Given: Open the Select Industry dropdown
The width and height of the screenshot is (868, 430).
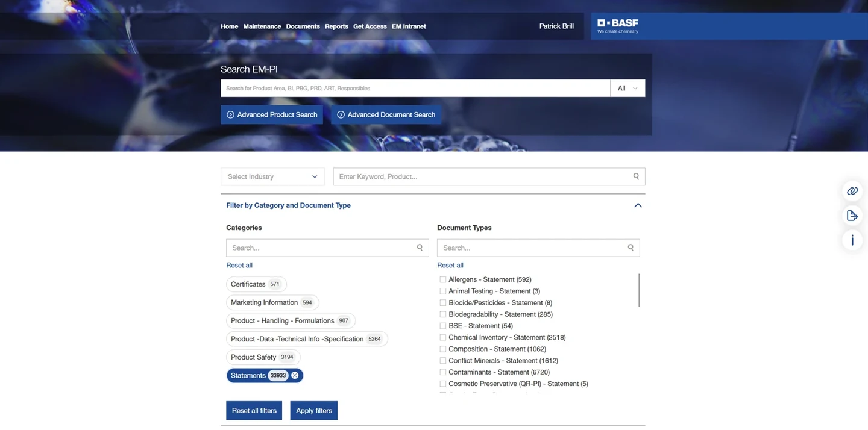Looking at the screenshot, I should (272, 176).
